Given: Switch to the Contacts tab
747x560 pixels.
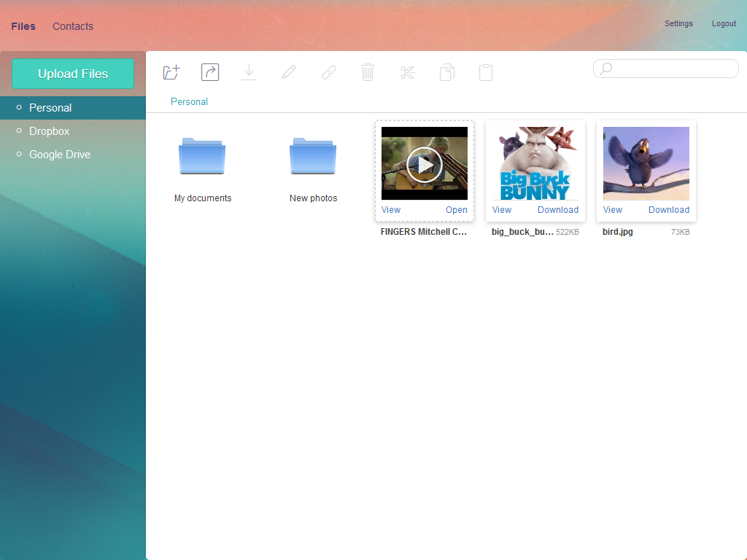Looking at the screenshot, I should (x=73, y=26).
